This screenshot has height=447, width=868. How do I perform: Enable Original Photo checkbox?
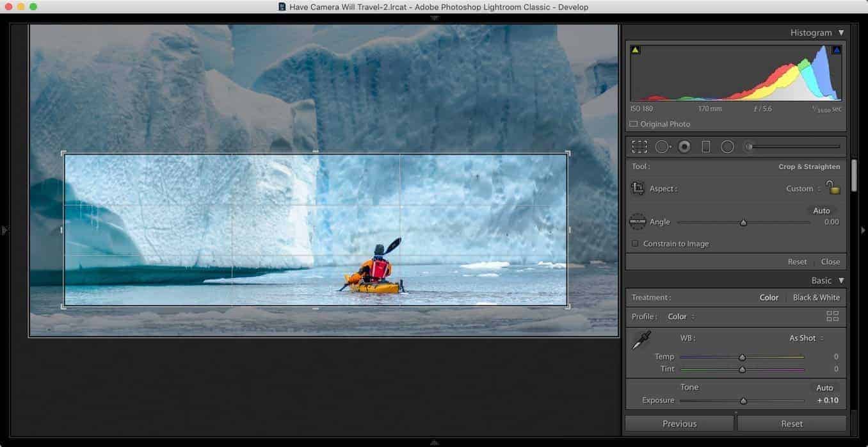coord(633,124)
